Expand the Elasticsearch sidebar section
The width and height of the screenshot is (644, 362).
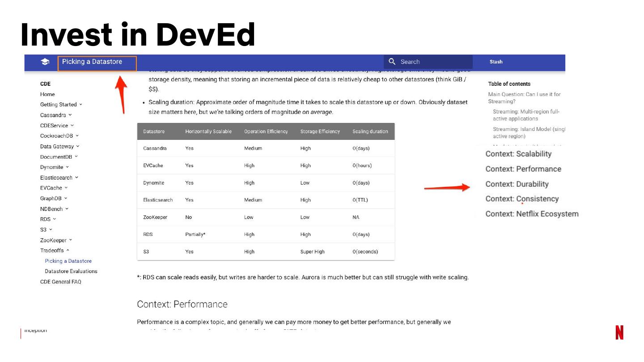pos(59,178)
